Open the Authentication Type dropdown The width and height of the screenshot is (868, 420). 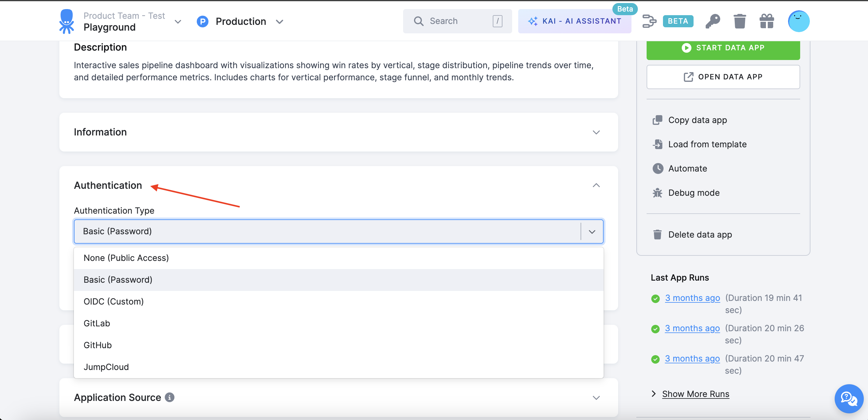[x=591, y=231]
